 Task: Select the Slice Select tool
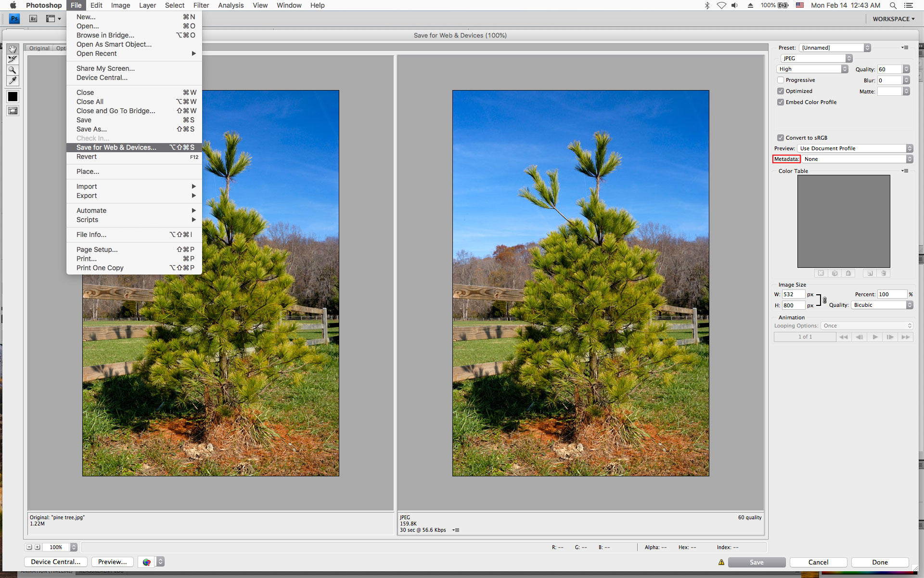click(x=12, y=59)
